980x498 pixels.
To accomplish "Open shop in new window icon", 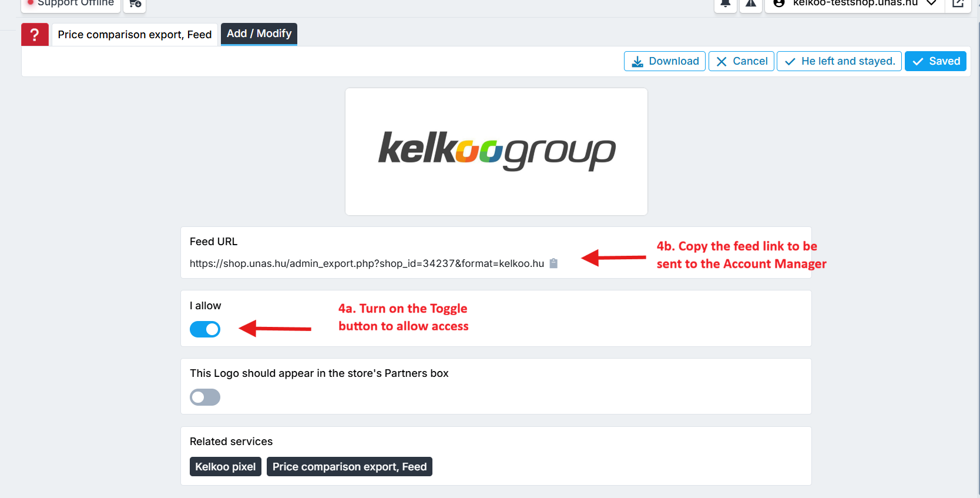I will click(x=958, y=4).
